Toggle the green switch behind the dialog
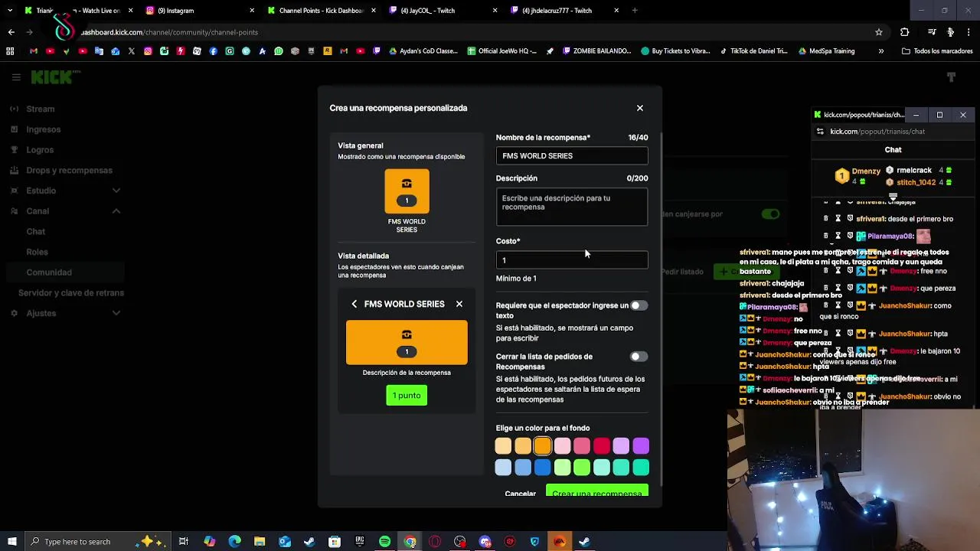 click(x=770, y=214)
